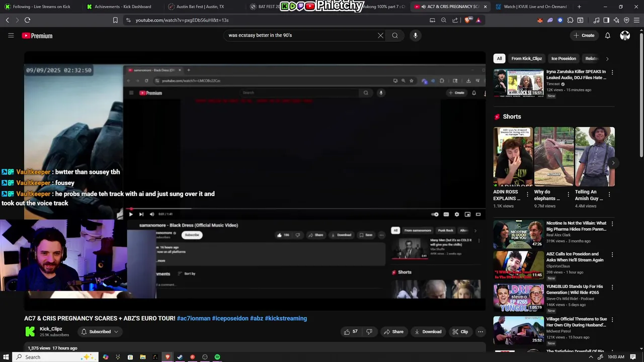Image resolution: width=644 pixels, height=362 pixels.
Task: Select Ice Poseidon filter chip
Action: point(563,58)
